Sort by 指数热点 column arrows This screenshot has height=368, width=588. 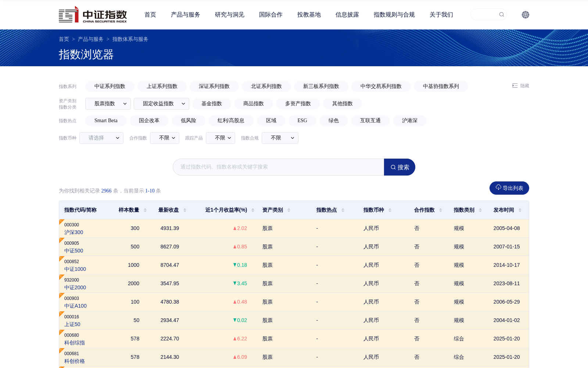(343, 210)
